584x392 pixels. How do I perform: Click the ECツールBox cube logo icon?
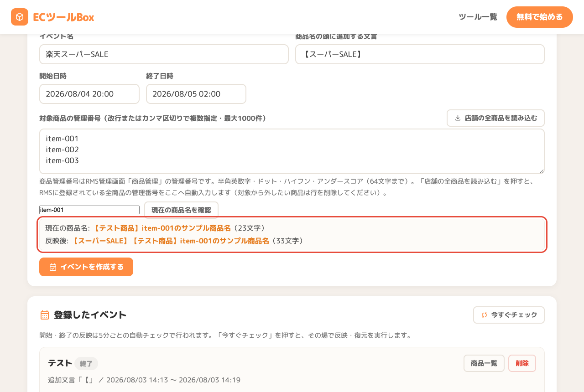click(x=20, y=17)
